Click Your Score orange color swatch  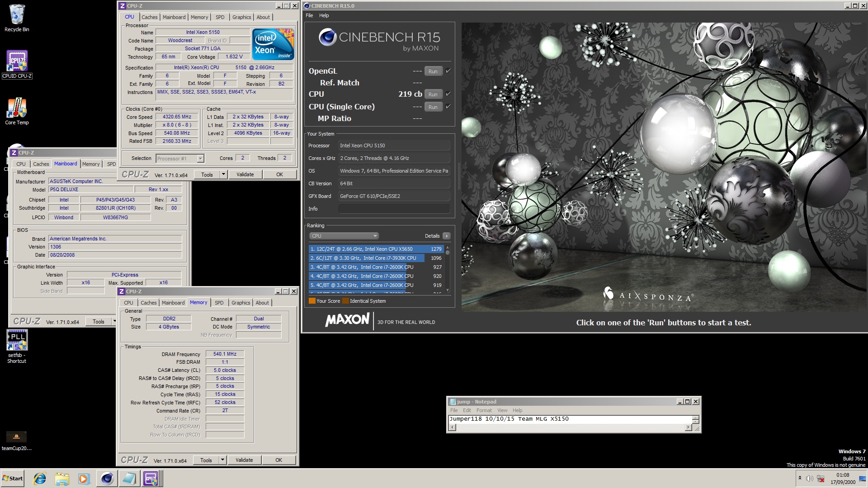point(312,301)
